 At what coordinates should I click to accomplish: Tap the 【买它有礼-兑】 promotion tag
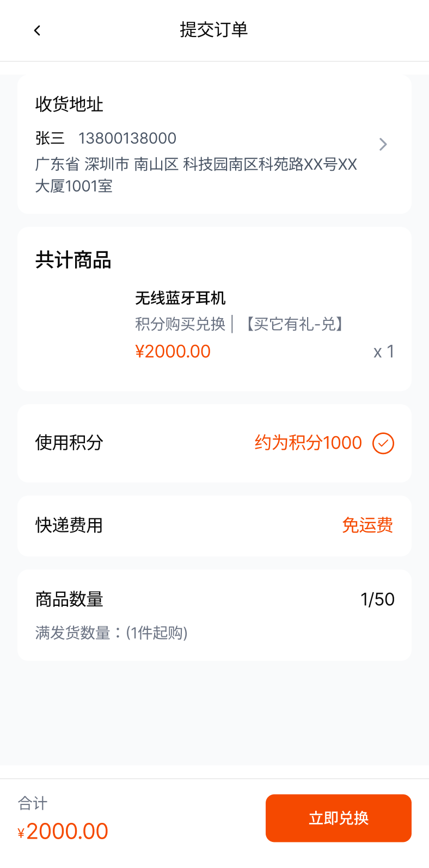click(x=294, y=324)
